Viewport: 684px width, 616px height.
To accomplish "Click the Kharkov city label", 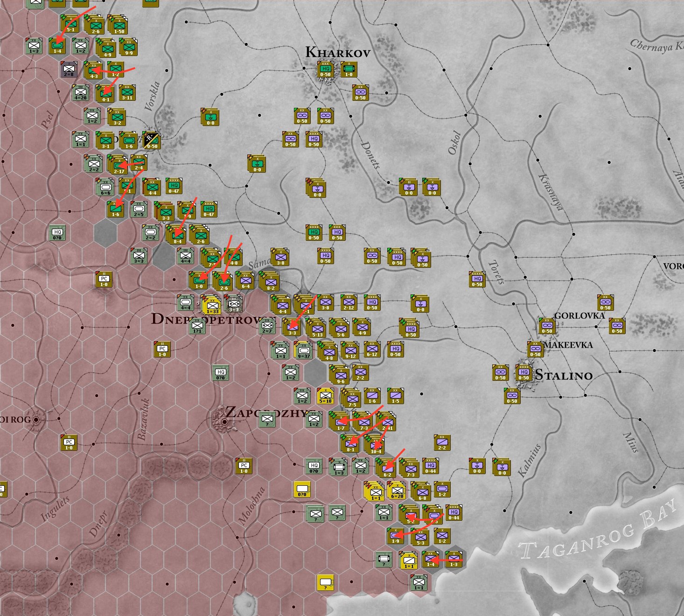I will point(337,52).
